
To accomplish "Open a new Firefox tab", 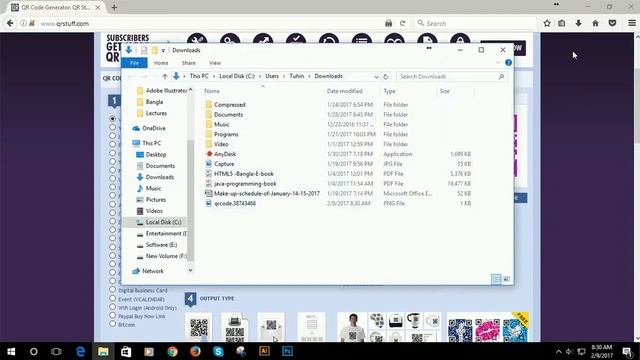I will pyautogui.click(x=114, y=7).
